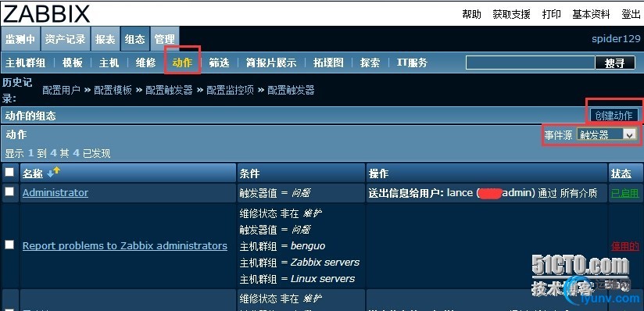Viewport: 644px width, 311px height.
Task: Click the 登出 logout link
Action: (x=631, y=14)
